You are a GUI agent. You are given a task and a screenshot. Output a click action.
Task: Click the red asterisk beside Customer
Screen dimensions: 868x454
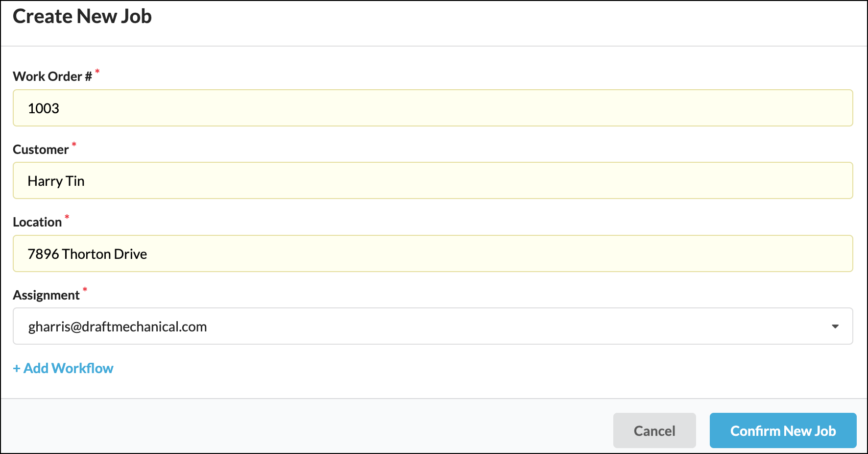(x=74, y=145)
